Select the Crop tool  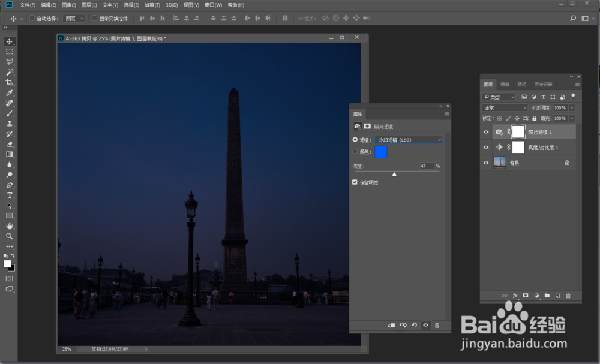point(10,83)
